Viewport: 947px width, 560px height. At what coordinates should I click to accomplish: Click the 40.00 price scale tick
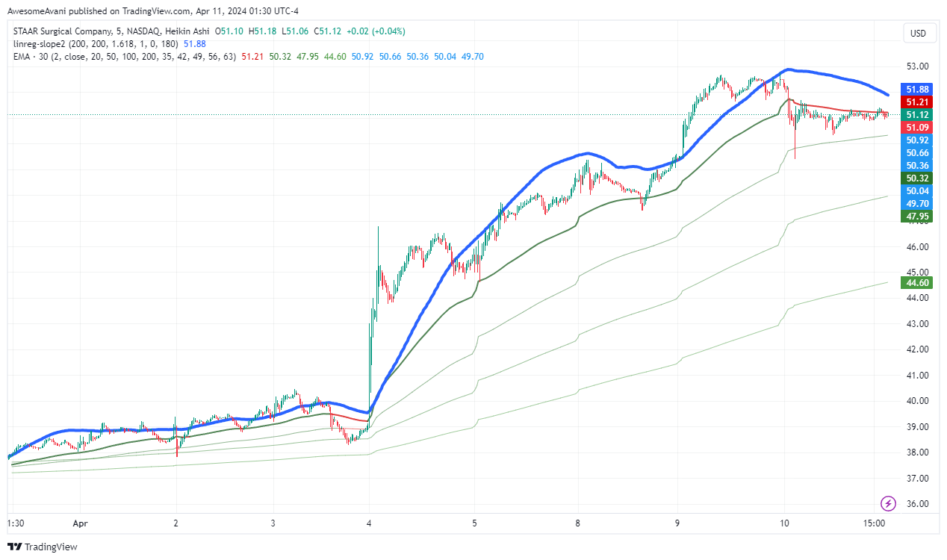click(917, 401)
